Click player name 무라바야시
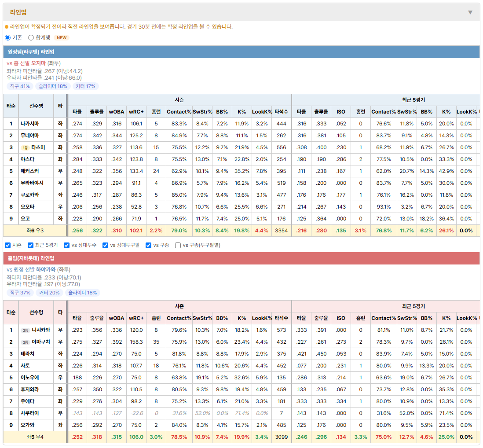This screenshot has width=483, height=448. (x=32, y=183)
